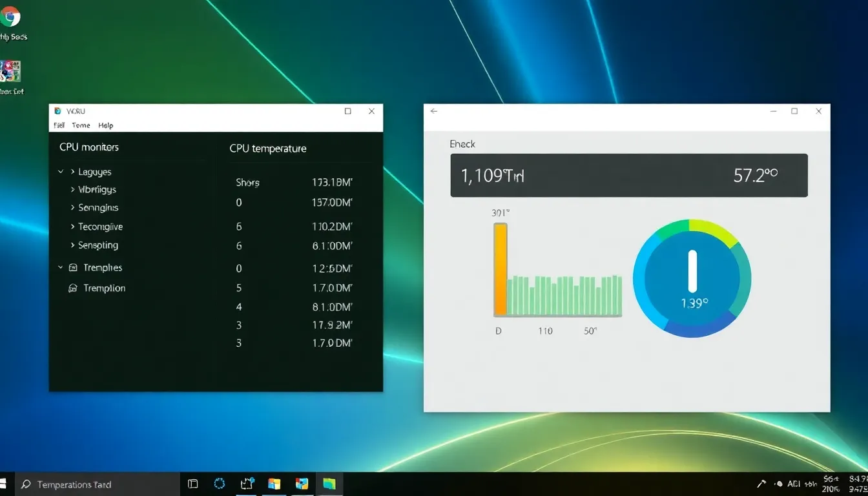The height and width of the screenshot is (496, 868).
Task: Click the blue circle taskbar icon
Action: point(220,484)
